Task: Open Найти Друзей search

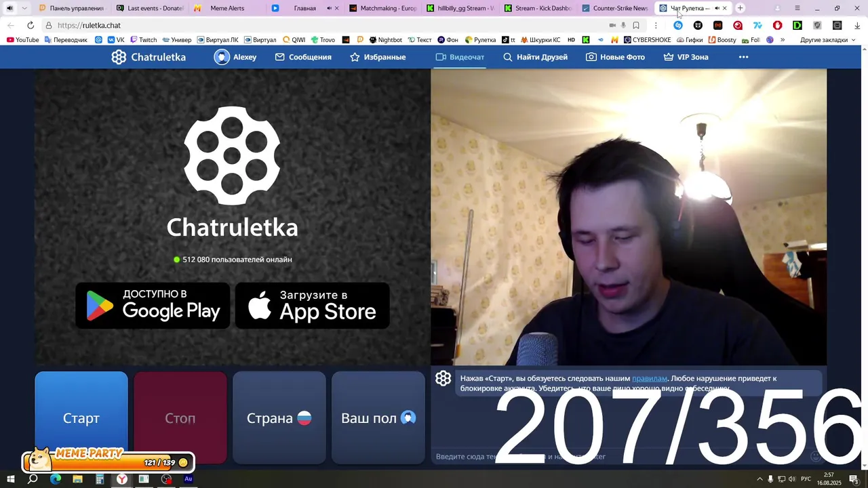Action: (535, 57)
